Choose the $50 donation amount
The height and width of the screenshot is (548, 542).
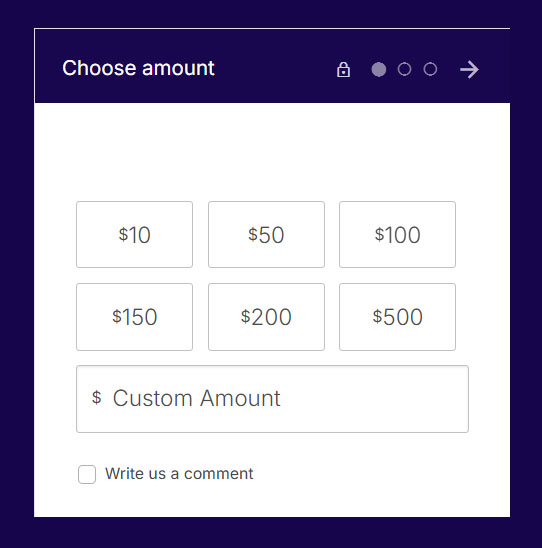click(266, 235)
